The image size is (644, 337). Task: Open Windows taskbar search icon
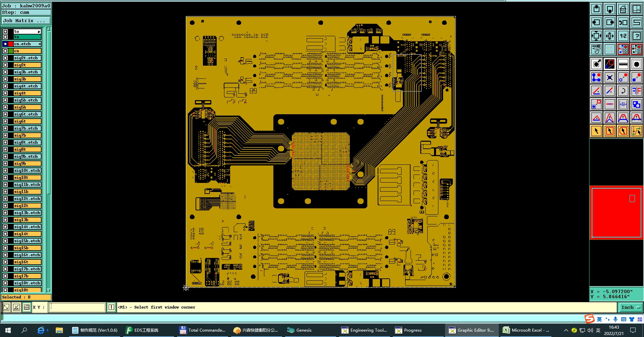24,330
